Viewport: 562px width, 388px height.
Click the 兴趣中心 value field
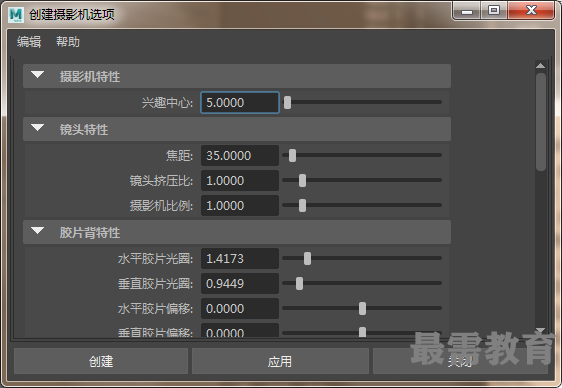pyautogui.click(x=240, y=102)
